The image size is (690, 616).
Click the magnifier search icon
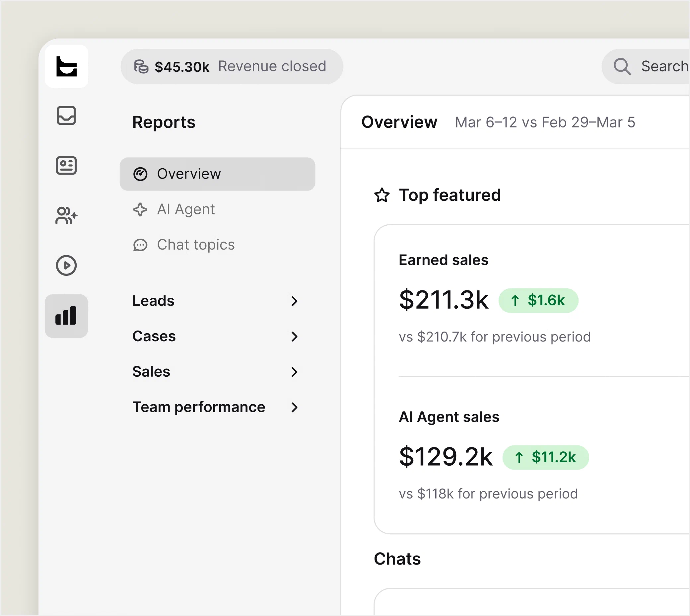tap(622, 66)
